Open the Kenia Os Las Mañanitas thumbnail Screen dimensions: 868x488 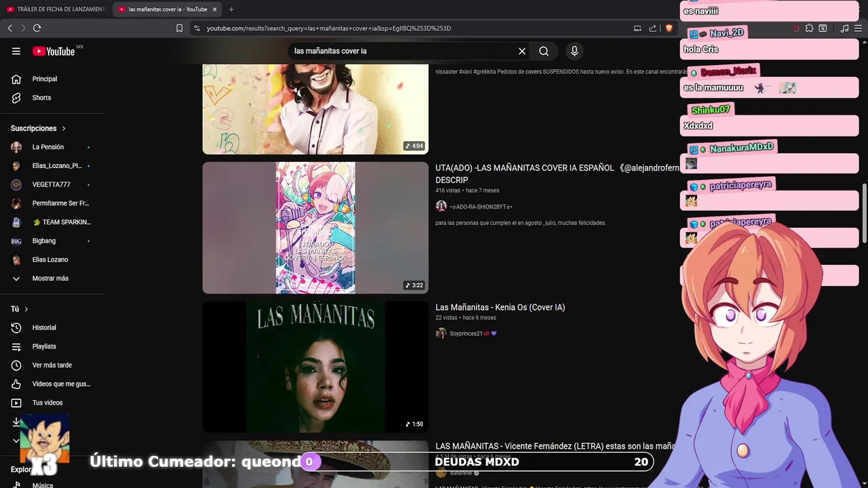315,367
